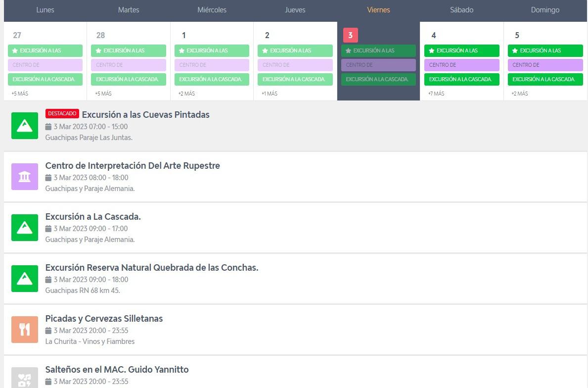This screenshot has width=588, height=388.
Task: Select the Viernes column header
Action: point(378,10)
